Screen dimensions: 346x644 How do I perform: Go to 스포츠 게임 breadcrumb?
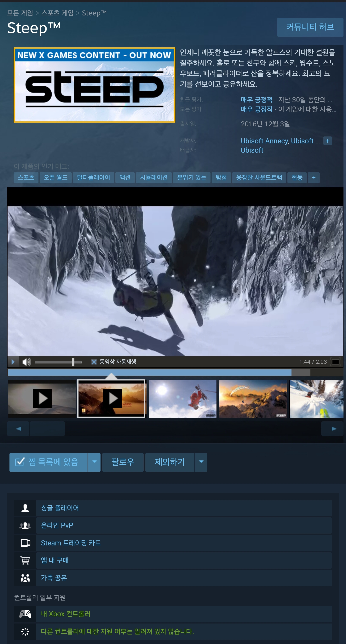(57, 13)
